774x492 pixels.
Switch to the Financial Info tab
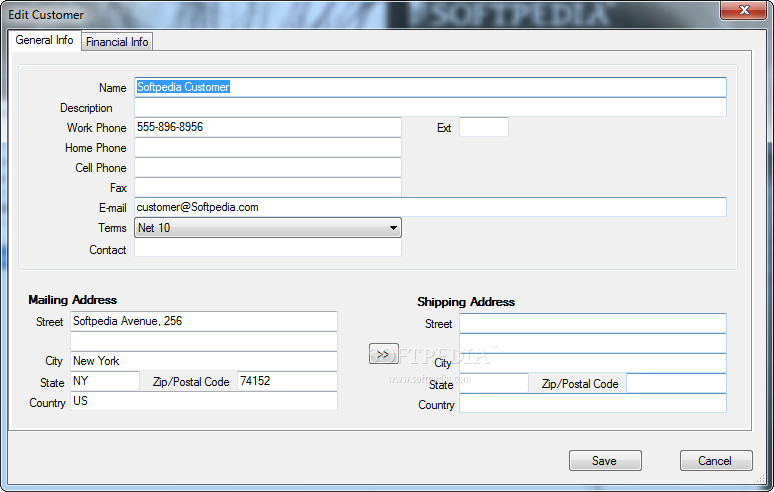(117, 41)
